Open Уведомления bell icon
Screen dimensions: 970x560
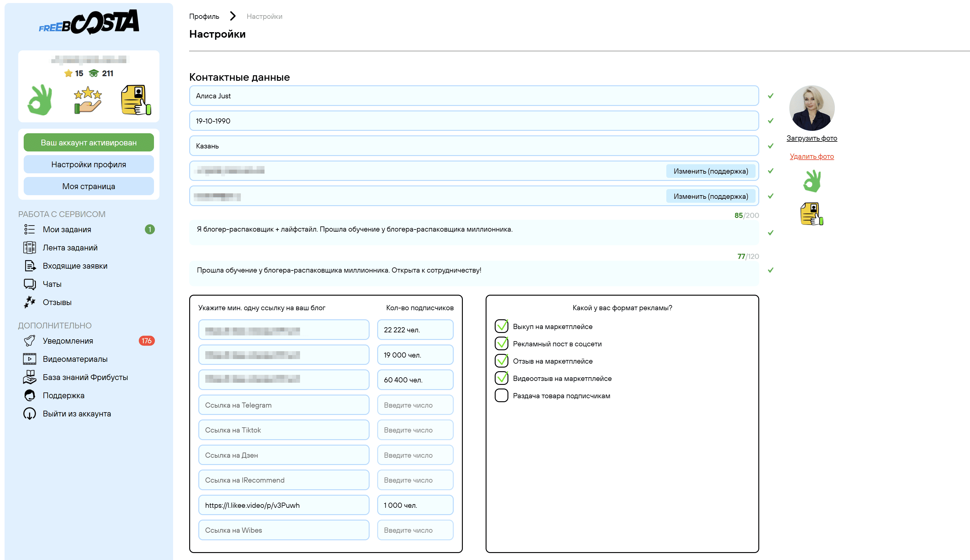(x=29, y=341)
